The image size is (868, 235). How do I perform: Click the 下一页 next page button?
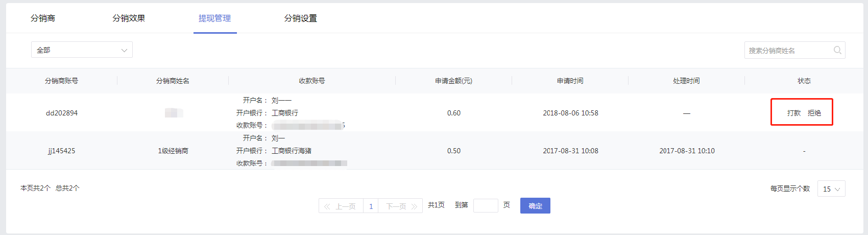400,206
